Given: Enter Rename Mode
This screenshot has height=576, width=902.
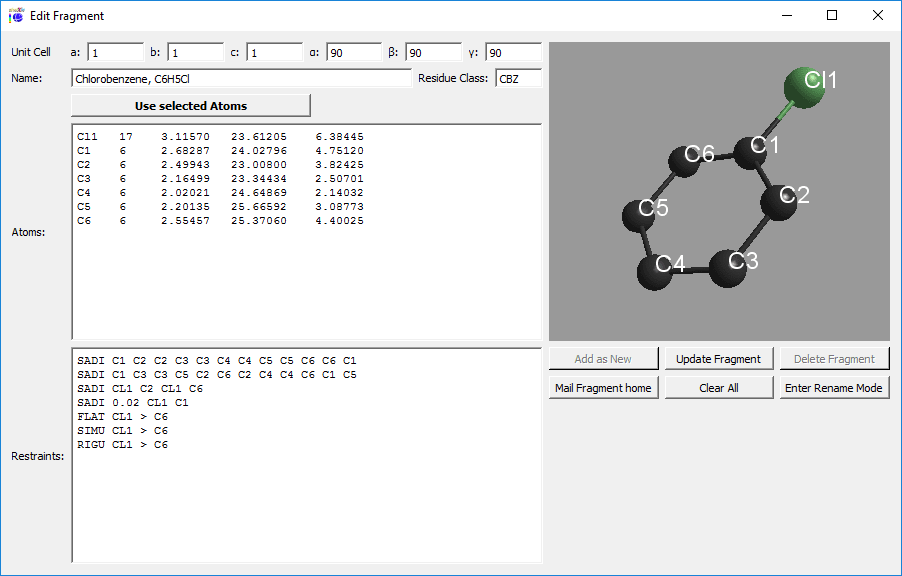Looking at the screenshot, I should [x=834, y=386].
